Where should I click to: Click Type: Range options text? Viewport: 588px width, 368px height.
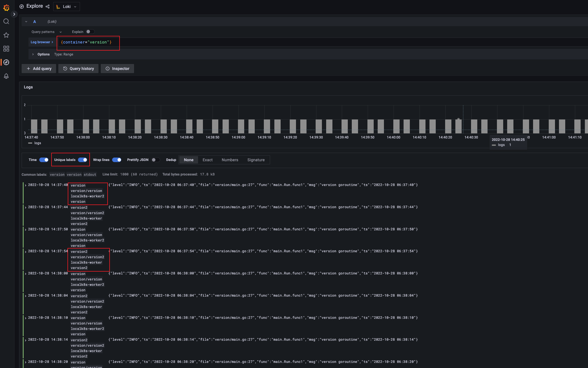tap(64, 54)
